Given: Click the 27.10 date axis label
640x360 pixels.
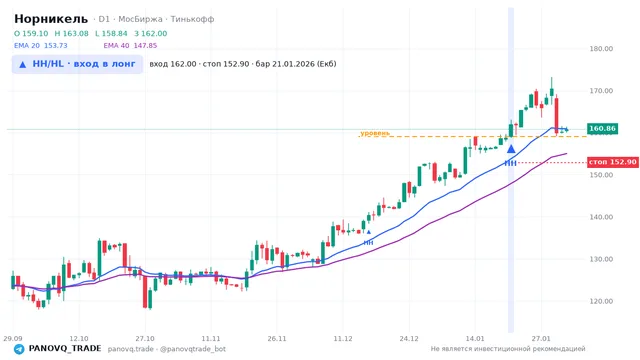Looking at the screenshot, I should point(145,338).
